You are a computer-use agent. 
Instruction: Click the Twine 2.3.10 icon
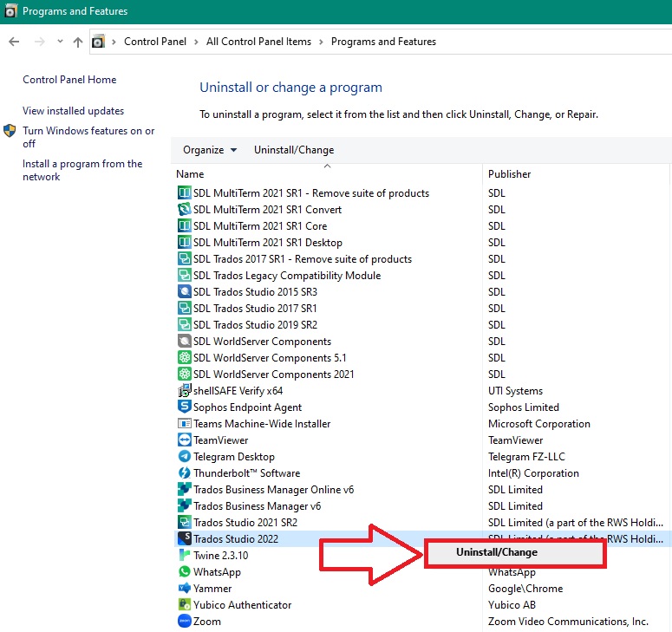(185, 556)
